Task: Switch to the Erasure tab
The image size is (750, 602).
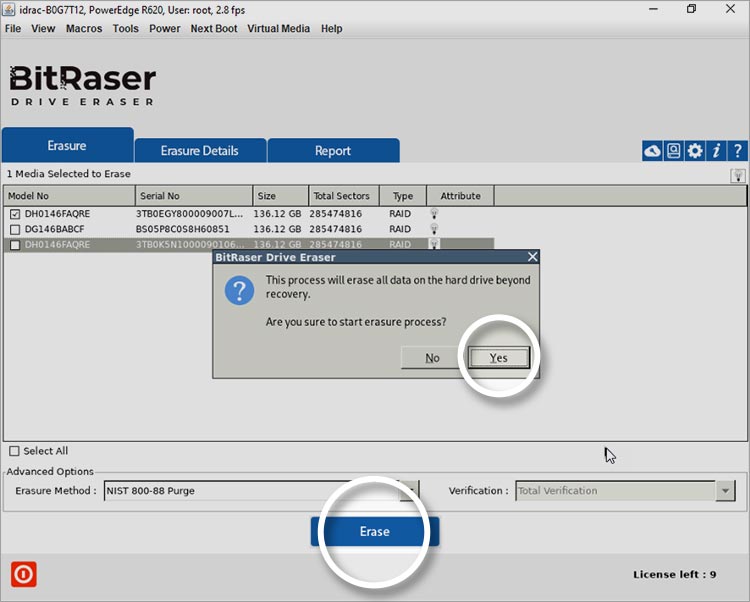Action: tap(67, 145)
